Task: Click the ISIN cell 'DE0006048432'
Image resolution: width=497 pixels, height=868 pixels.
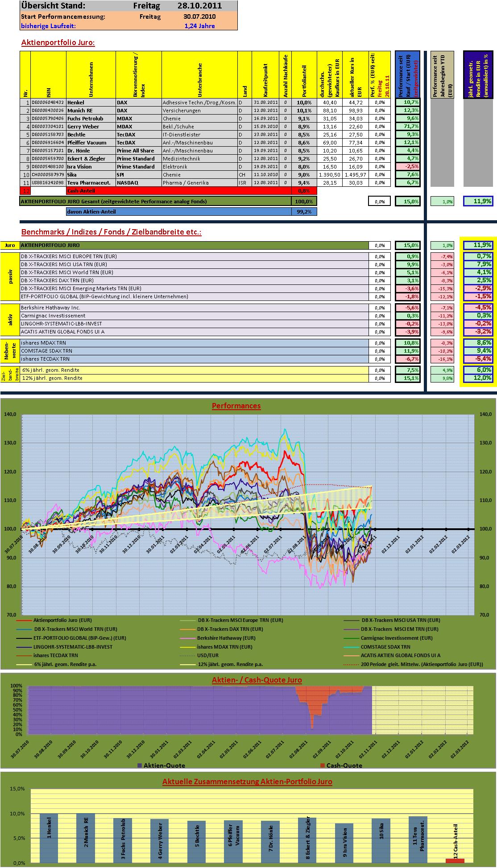Action: 48,103
